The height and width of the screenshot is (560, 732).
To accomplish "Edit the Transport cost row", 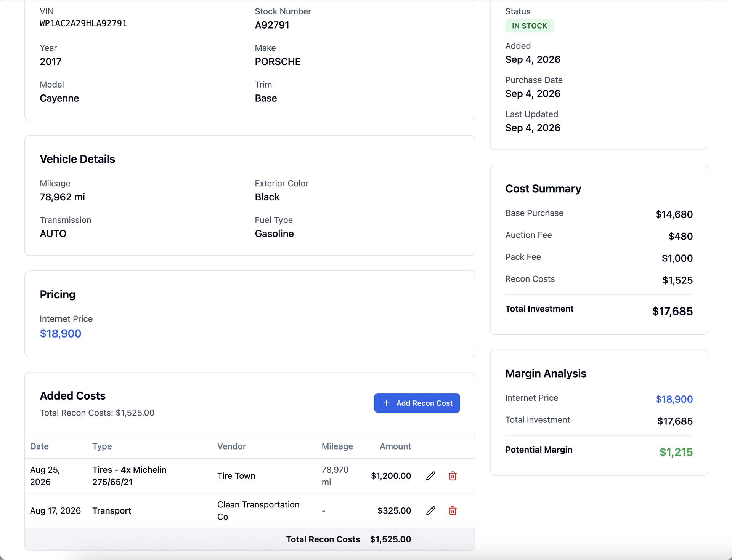I will [430, 510].
